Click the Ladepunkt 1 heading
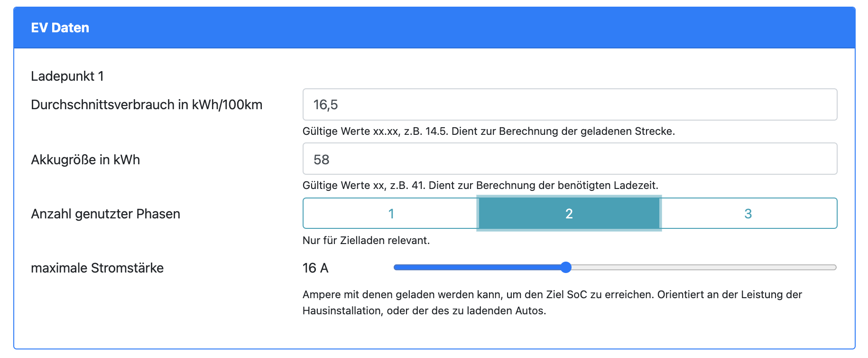Image resolution: width=868 pixels, height=358 pixels. pyautogui.click(x=67, y=76)
